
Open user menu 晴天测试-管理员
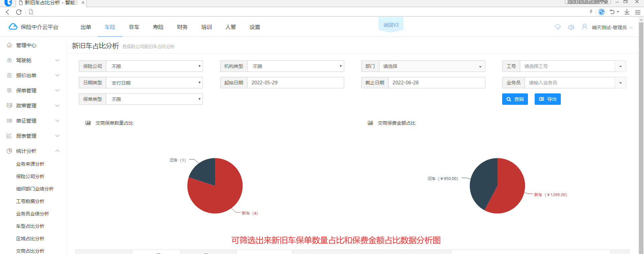point(612,28)
